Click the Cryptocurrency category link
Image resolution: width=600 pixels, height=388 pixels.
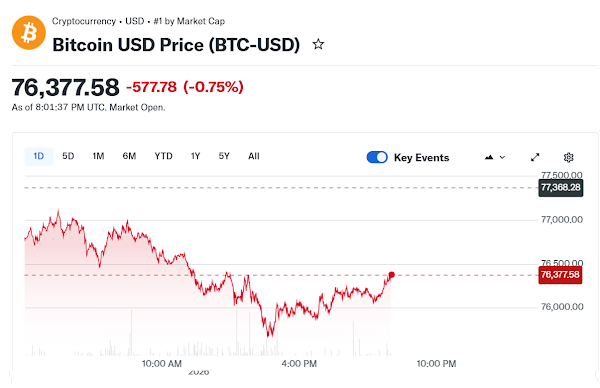click(84, 21)
